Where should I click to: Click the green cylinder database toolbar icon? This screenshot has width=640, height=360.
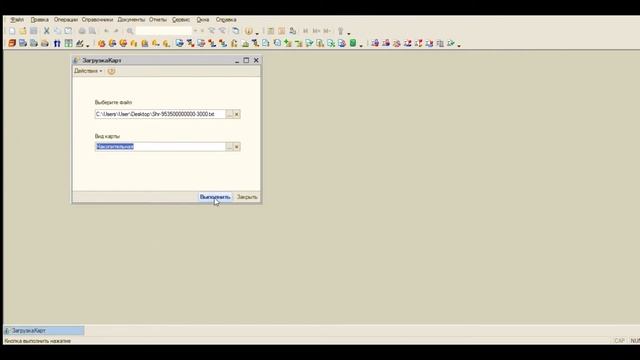pyautogui.click(x=353, y=43)
